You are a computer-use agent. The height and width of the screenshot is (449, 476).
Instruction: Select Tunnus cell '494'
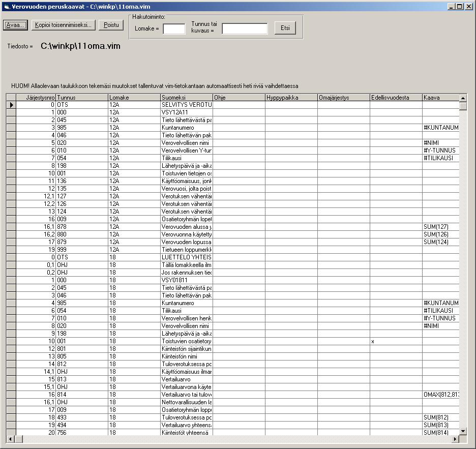point(82,425)
